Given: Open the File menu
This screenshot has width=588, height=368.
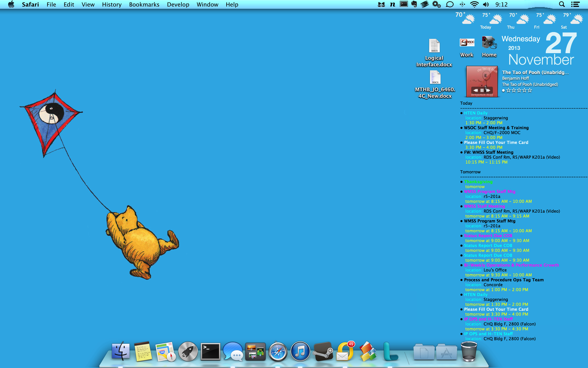Looking at the screenshot, I should 51,4.
